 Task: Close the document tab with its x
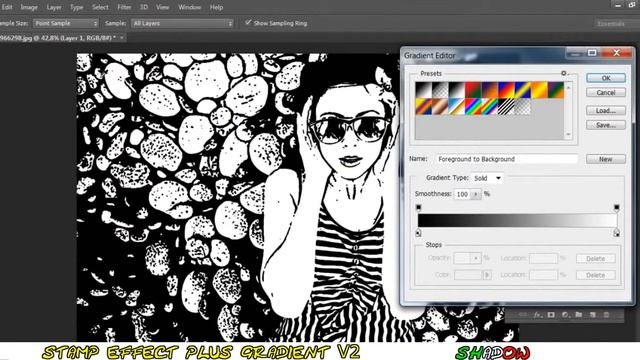[122, 38]
